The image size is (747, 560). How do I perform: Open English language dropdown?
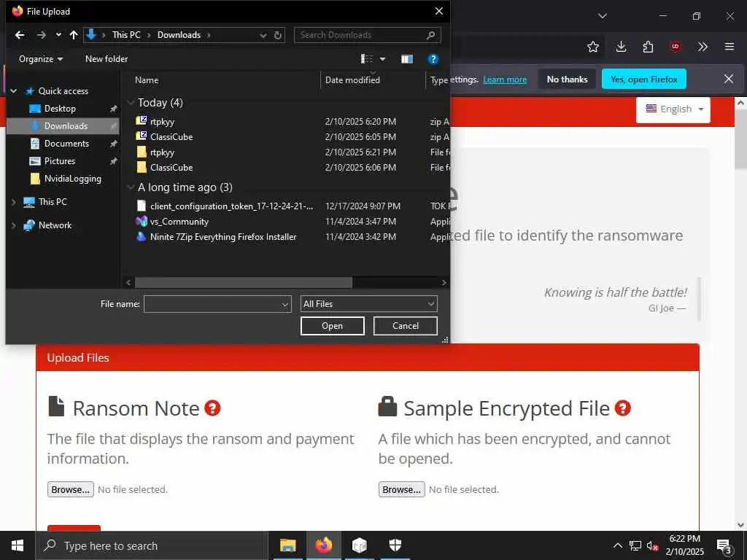click(673, 109)
